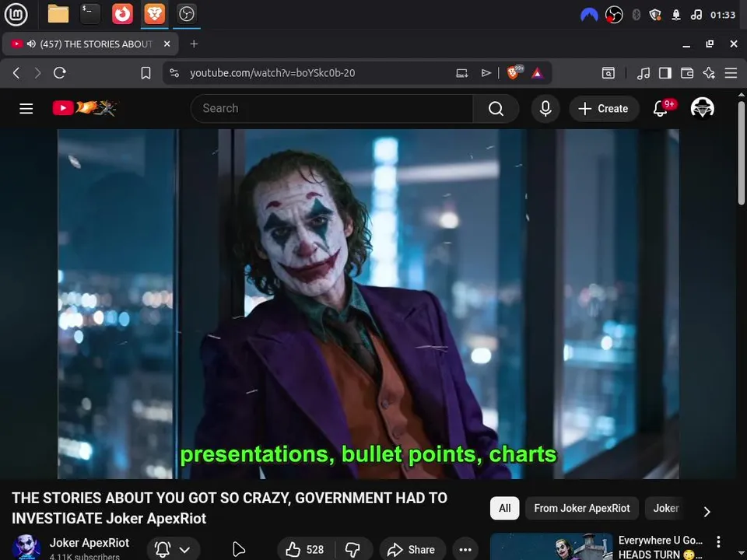Open a new browser tab
The width and height of the screenshot is (747, 560).
tap(194, 44)
